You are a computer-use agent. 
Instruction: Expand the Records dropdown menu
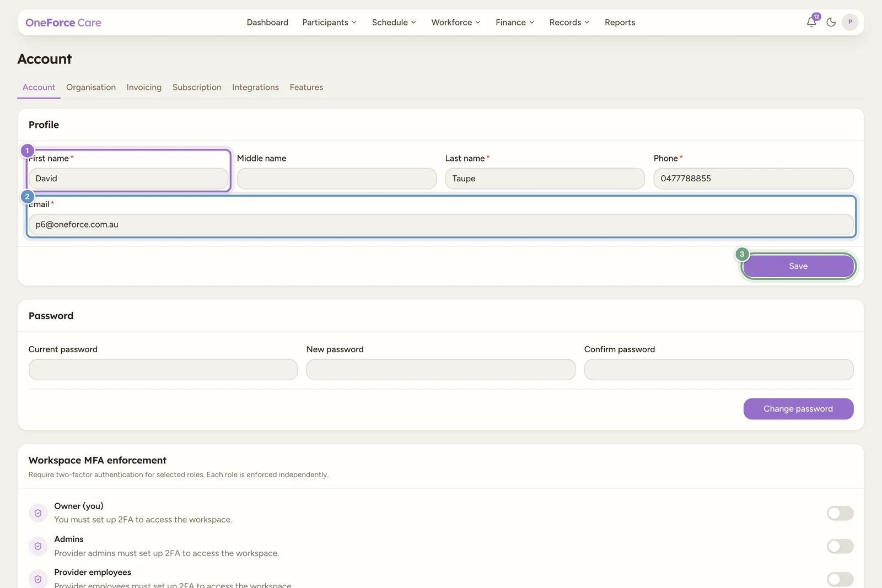point(569,23)
